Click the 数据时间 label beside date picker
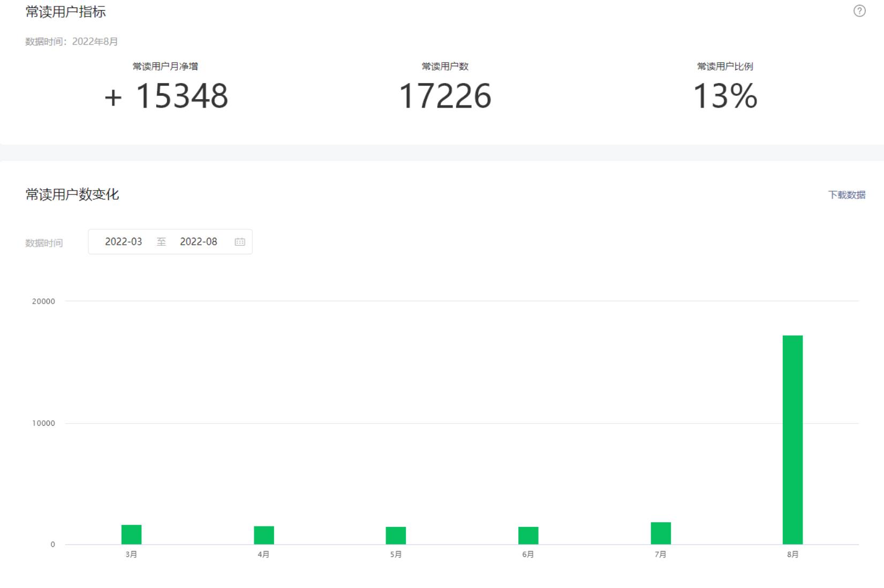The width and height of the screenshot is (884, 588). tap(44, 243)
